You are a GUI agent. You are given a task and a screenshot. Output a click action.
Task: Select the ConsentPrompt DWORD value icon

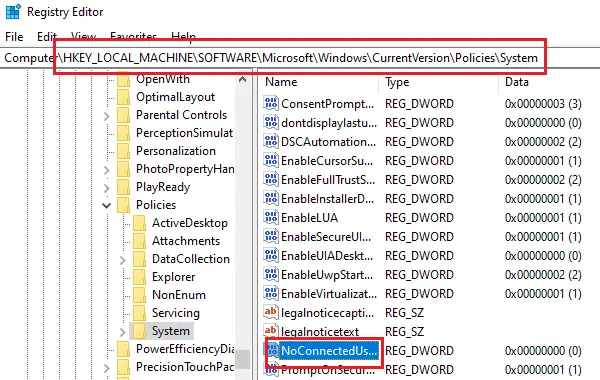coord(271,103)
